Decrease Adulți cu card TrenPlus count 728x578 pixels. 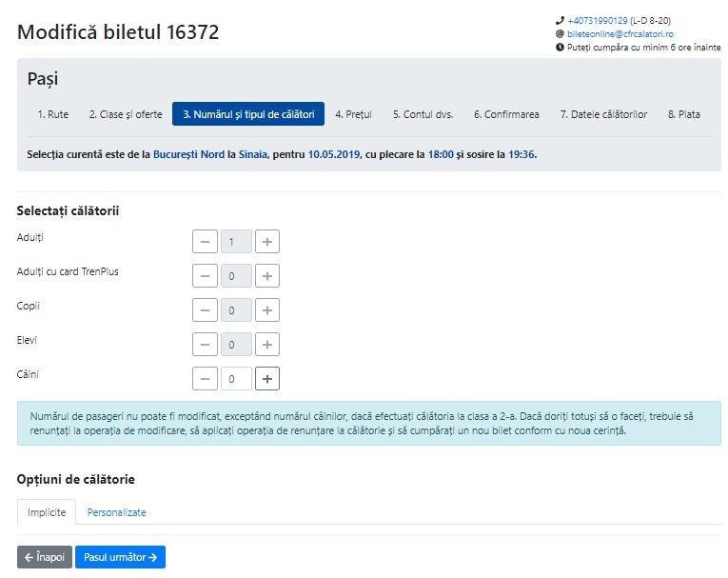pyautogui.click(x=205, y=276)
